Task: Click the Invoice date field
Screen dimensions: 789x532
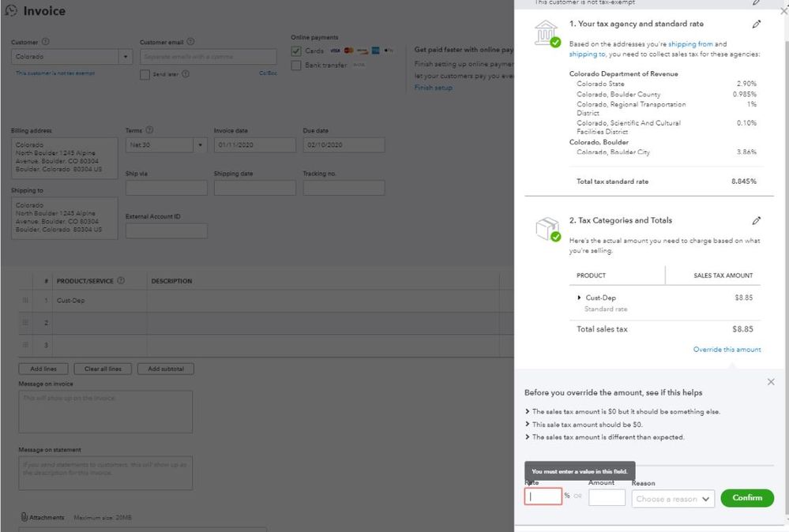Action: click(255, 144)
